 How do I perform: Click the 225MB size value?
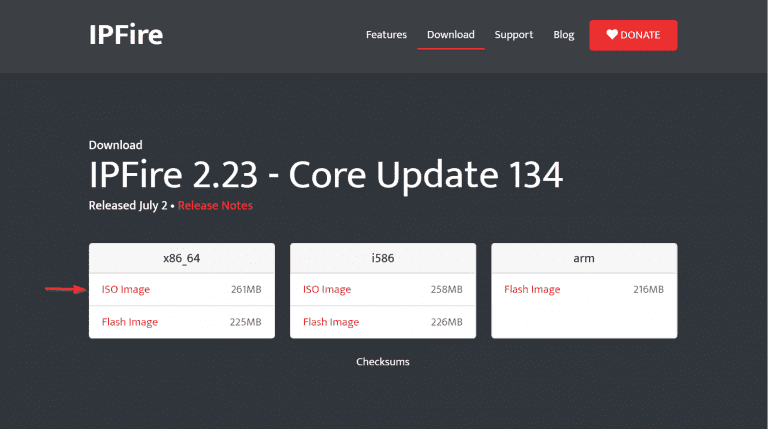coord(245,322)
